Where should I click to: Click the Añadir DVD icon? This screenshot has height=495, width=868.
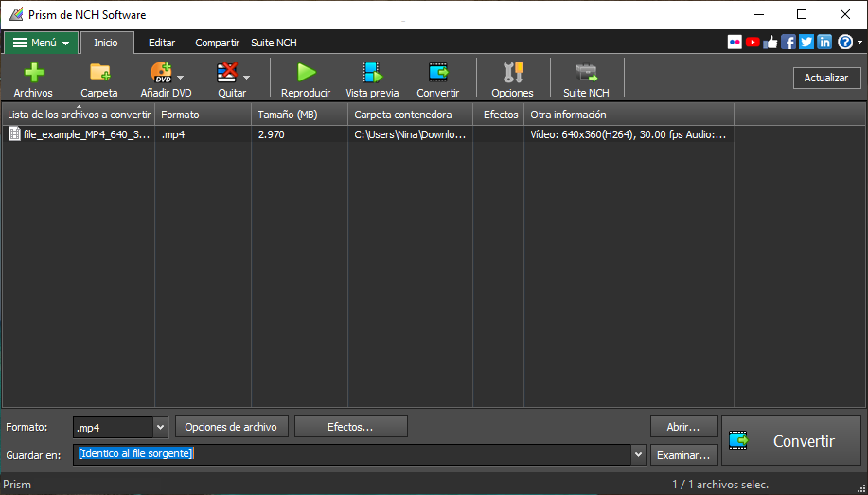click(161, 73)
